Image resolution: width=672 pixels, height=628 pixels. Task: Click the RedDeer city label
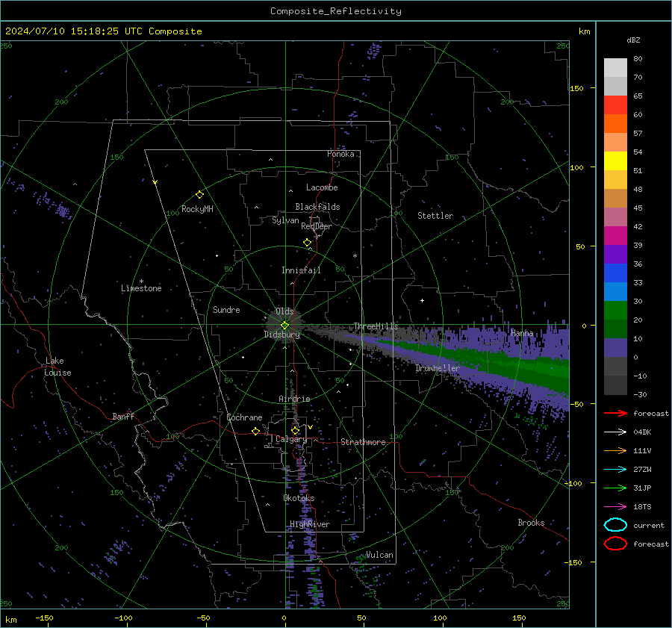point(317,226)
